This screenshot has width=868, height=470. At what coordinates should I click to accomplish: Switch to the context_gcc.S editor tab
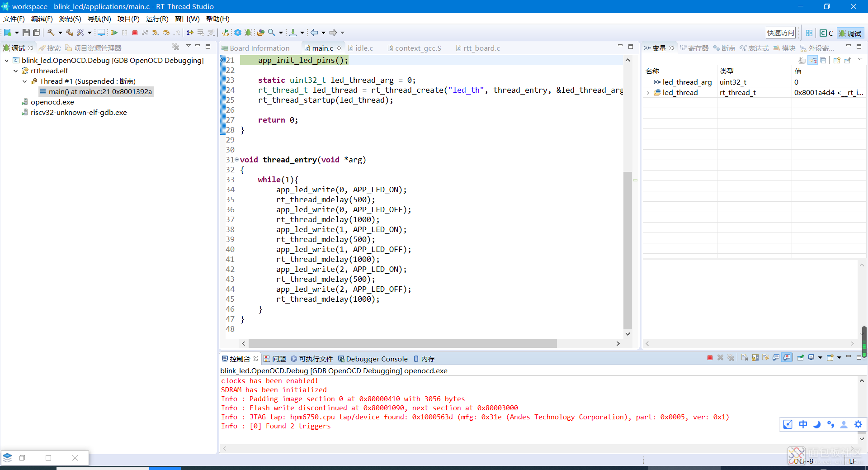pyautogui.click(x=414, y=48)
